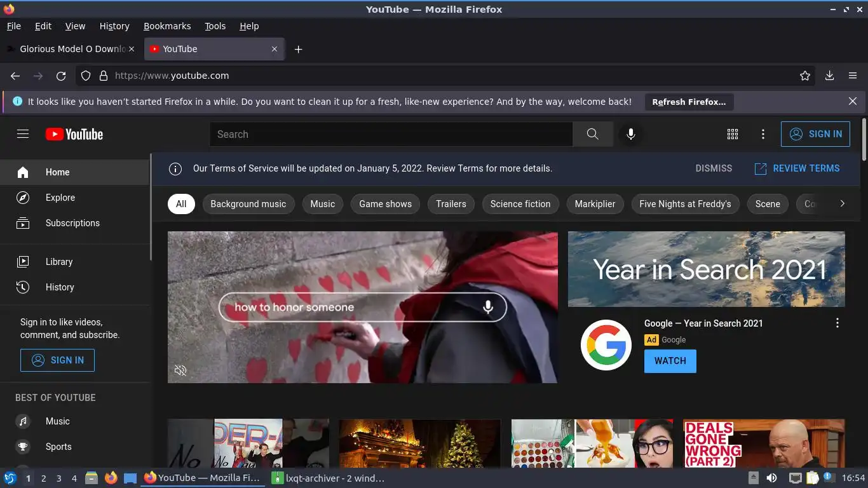Open Explore in the sidebar
The height and width of the screenshot is (488, 868).
[x=76, y=198]
